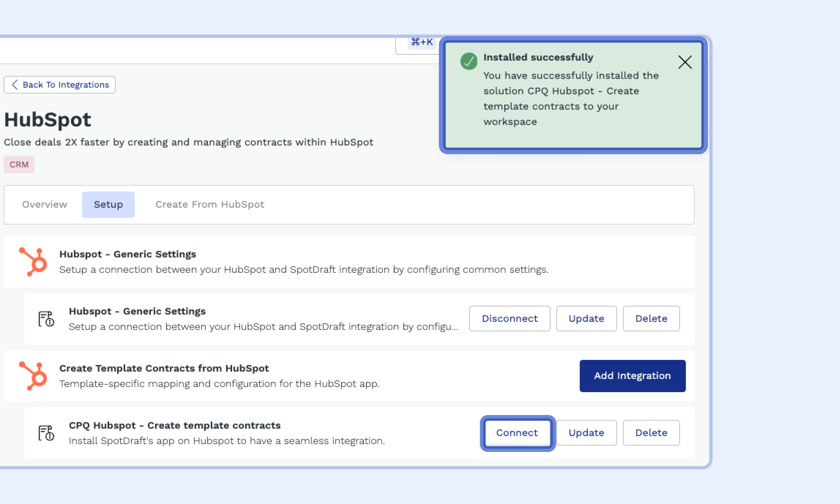Screen dimensions: 840x504
Task: Close the Installed successfully notification
Action: click(x=684, y=62)
